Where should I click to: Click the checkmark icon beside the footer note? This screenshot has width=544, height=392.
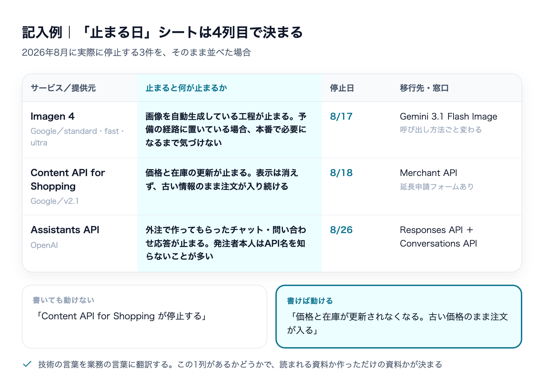tap(27, 364)
